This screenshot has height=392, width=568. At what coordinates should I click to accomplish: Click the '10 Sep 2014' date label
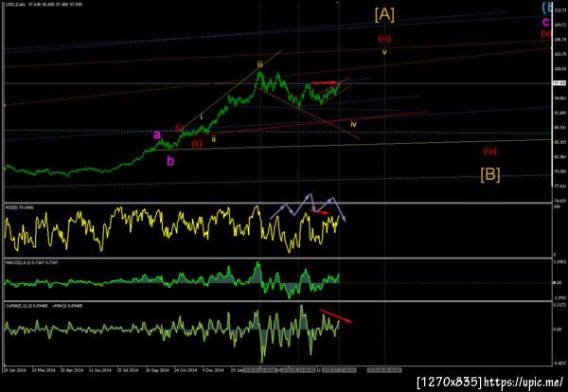(157, 370)
